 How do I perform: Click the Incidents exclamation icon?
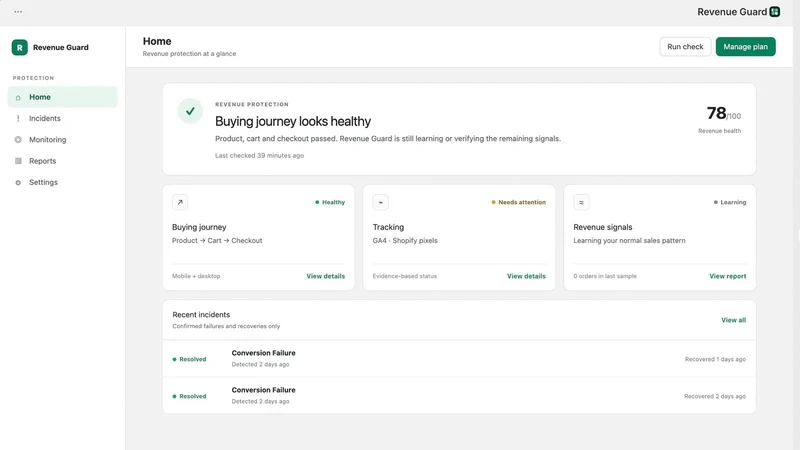pyautogui.click(x=18, y=118)
